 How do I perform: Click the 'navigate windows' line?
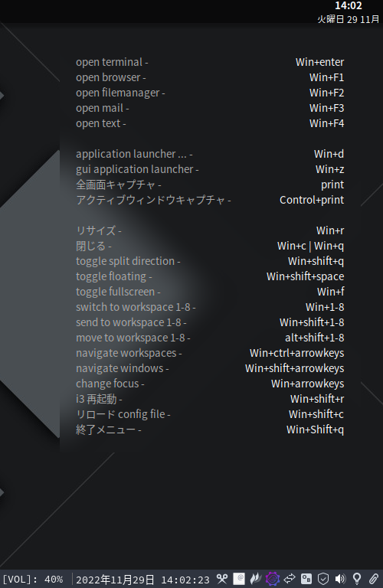123,368
